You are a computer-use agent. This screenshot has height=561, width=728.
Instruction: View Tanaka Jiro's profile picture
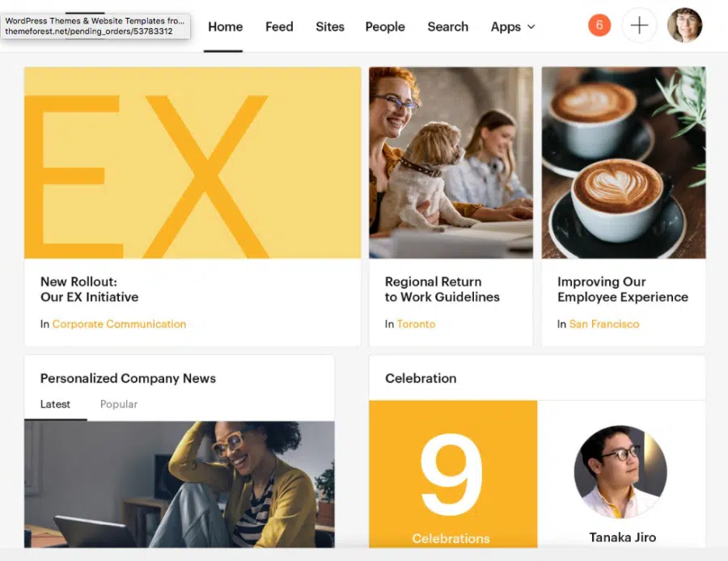[x=620, y=471]
